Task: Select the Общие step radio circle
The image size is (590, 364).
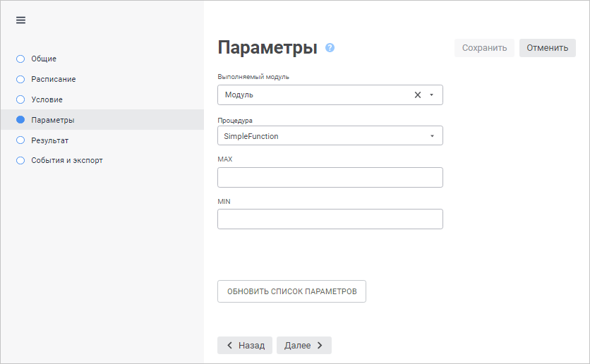Action: click(x=20, y=59)
